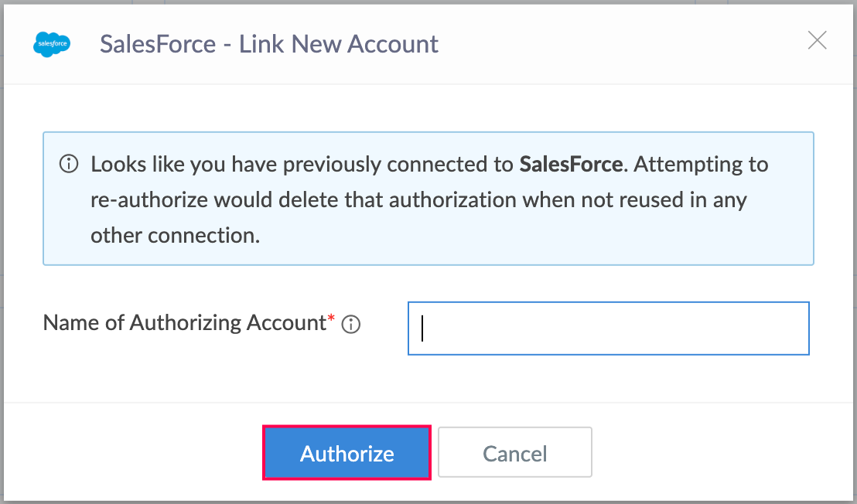Click the word re-authorize in the notice

pyautogui.click(x=150, y=200)
